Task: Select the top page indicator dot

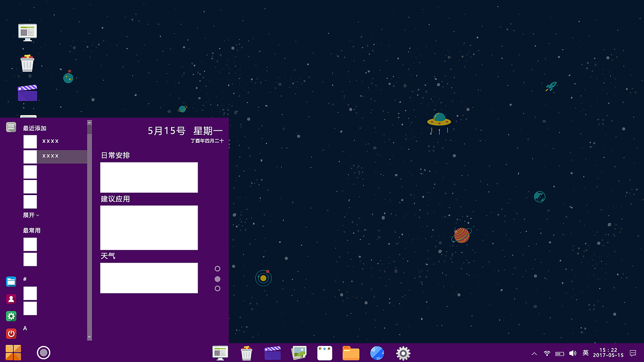Action: click(x=217, y=268)
